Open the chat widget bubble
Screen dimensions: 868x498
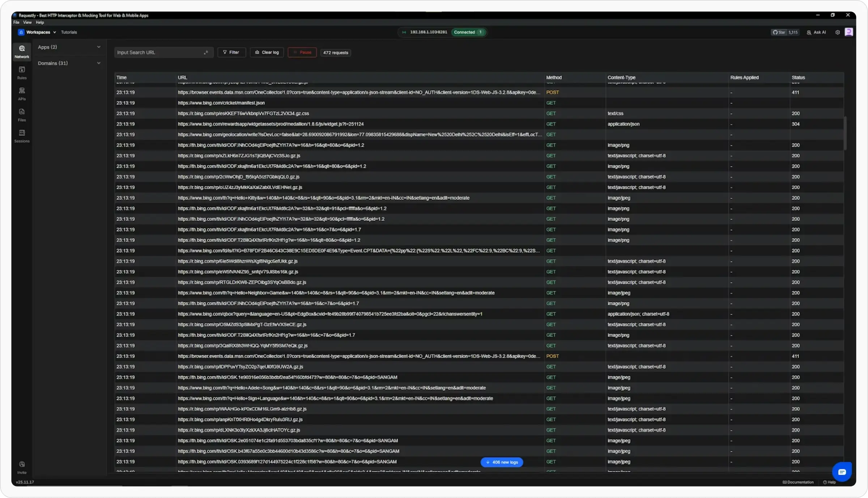pos(842,472)
